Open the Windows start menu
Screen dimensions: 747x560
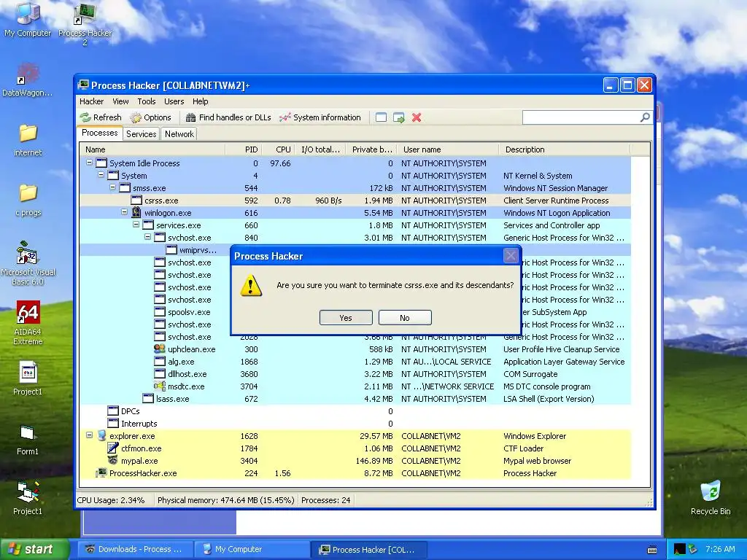click(34, 549)
